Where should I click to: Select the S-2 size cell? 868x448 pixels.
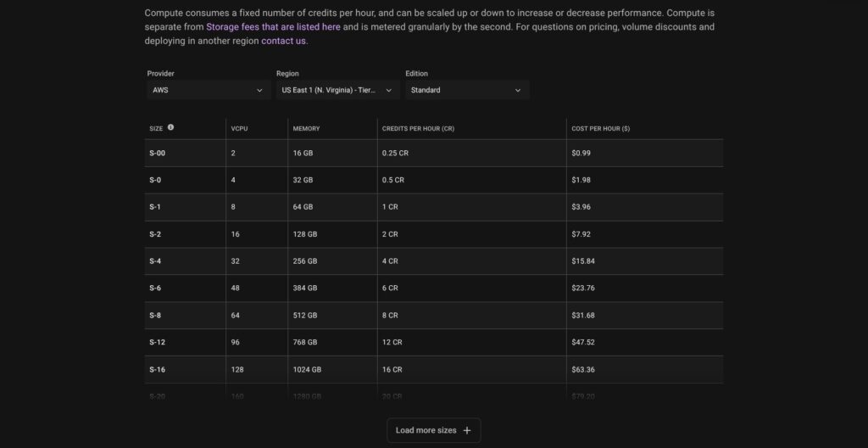click(x=185, y=234)
